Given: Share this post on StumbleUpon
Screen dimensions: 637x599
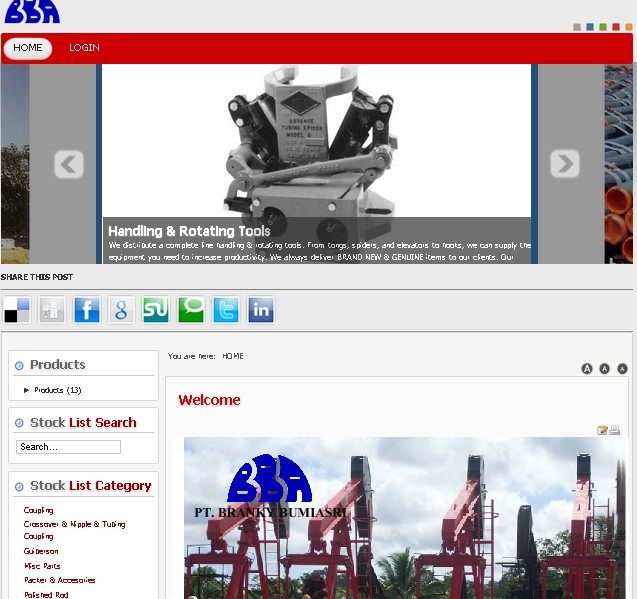Looking at the screenshot, I should point(156,310).
